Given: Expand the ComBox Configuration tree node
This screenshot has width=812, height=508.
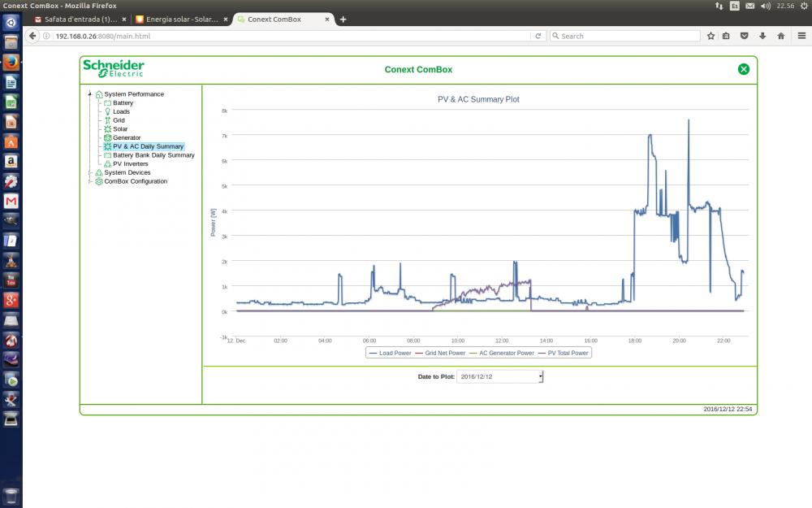Looking at the screenshot, I should 90,181.
